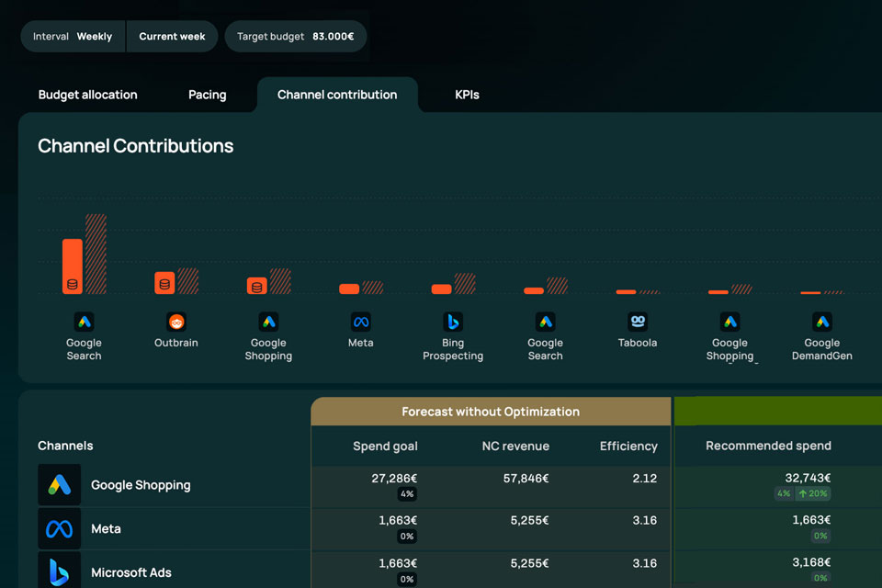Select the Microsoft Ads row label
Screen dimensions: 882x588
pyautogui.click(x=131, y=572)
